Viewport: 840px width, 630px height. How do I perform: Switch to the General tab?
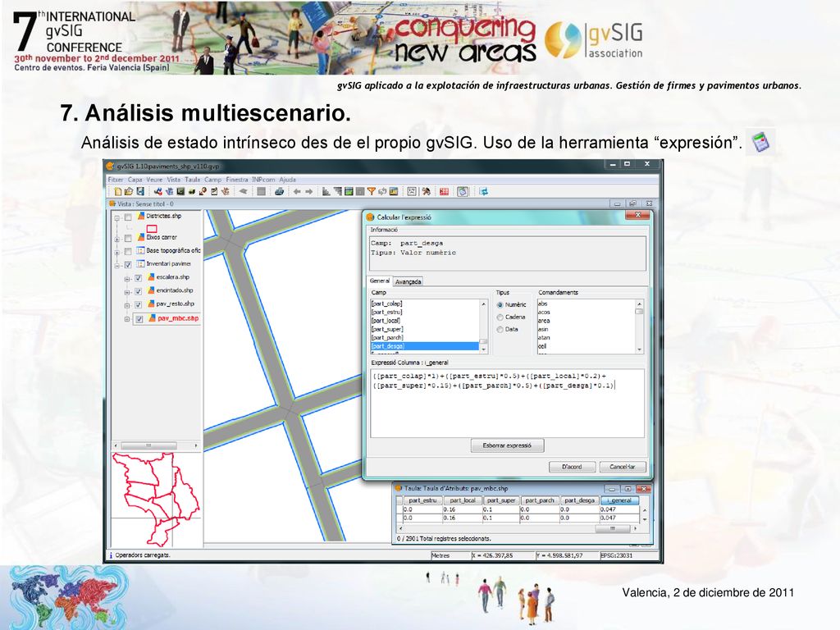pyautogui.click(x=380, y=281)
